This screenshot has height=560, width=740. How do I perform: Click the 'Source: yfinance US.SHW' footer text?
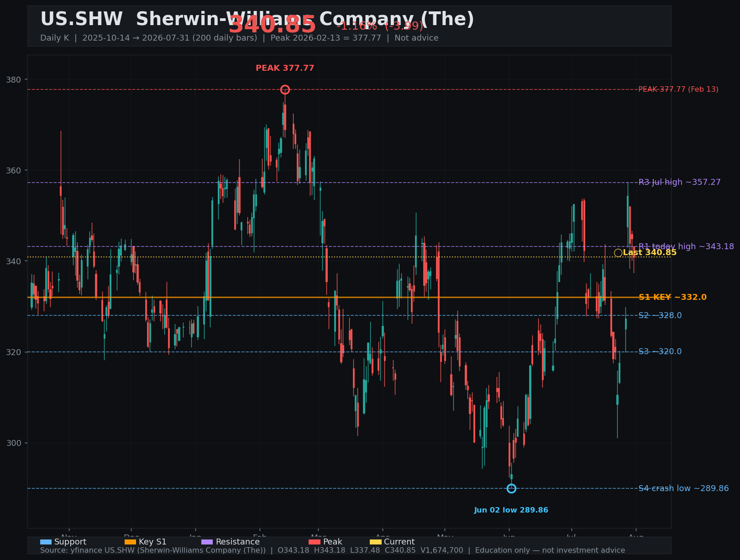point(153,550)
